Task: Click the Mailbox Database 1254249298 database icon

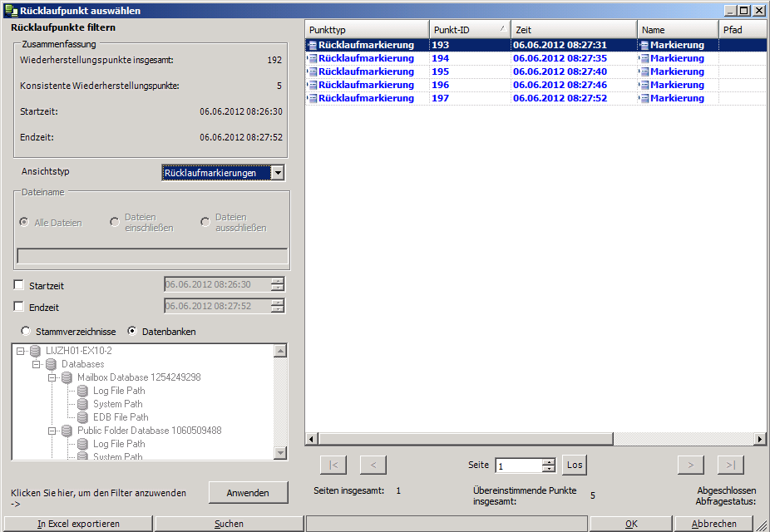Action: coord(67,377)
